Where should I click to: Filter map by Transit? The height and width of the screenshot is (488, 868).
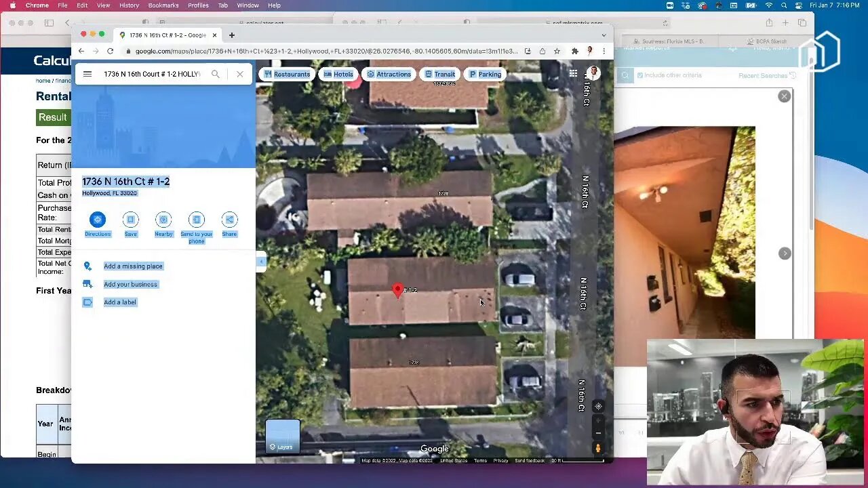coord(439,74)
